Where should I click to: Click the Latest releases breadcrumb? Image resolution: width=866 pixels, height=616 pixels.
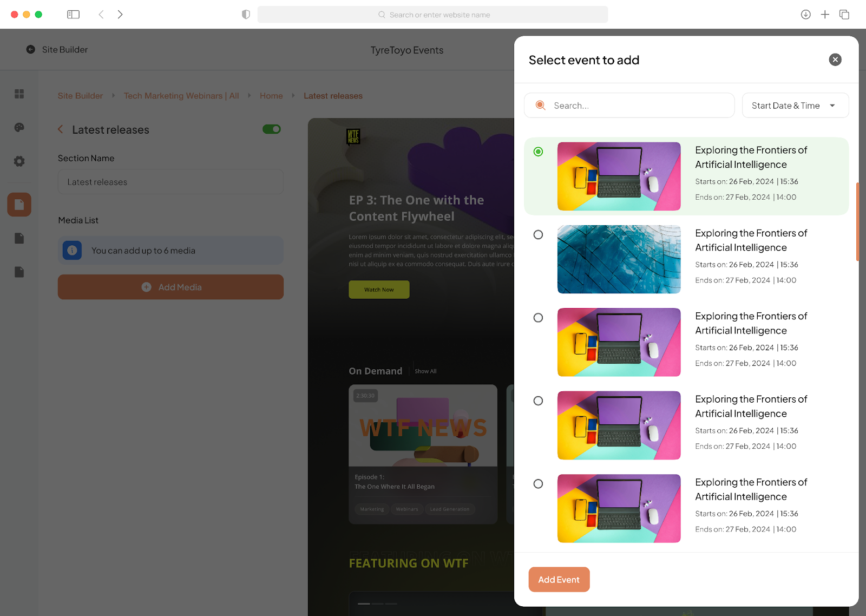(x=333, y=96)
